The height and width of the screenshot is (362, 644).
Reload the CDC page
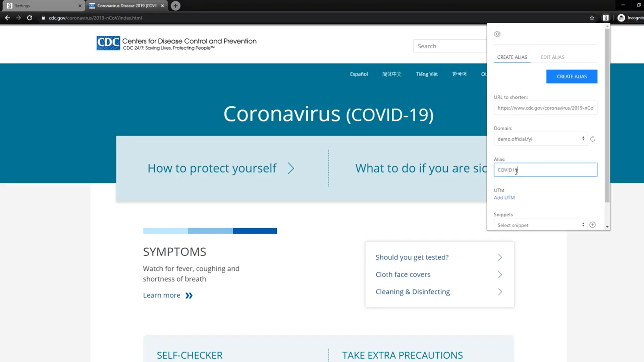(x=30, y=18)
